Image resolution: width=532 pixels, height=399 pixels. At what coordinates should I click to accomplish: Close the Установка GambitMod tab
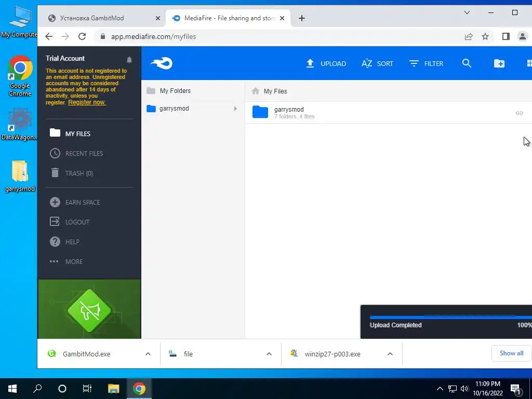[158, 18]
